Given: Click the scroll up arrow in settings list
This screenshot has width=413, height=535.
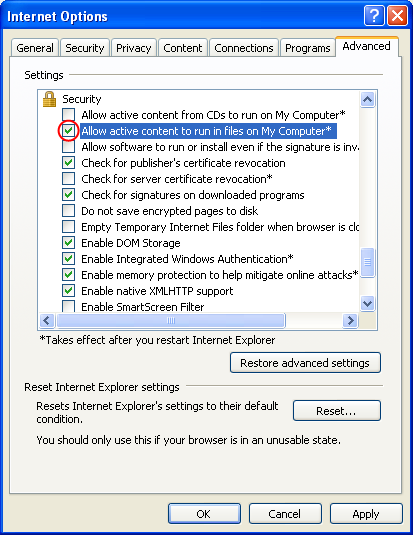Looking at the screenshot, I should point(367,99).
